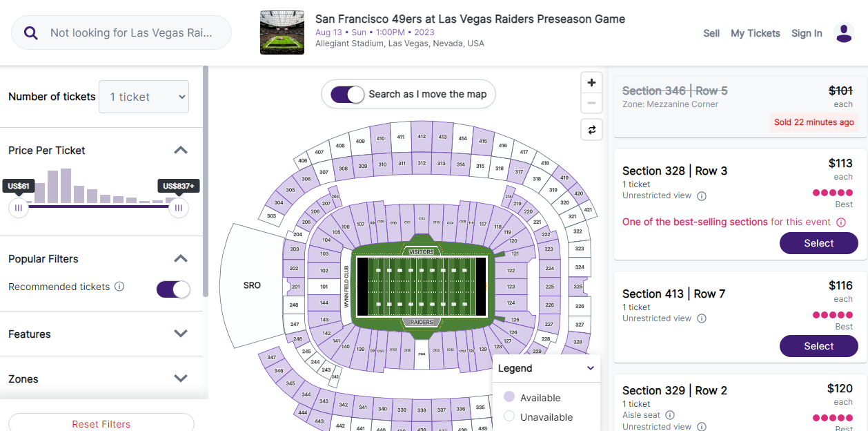Toggle Search as I move the map
The image size is (868, 431).
coord(347,95)
